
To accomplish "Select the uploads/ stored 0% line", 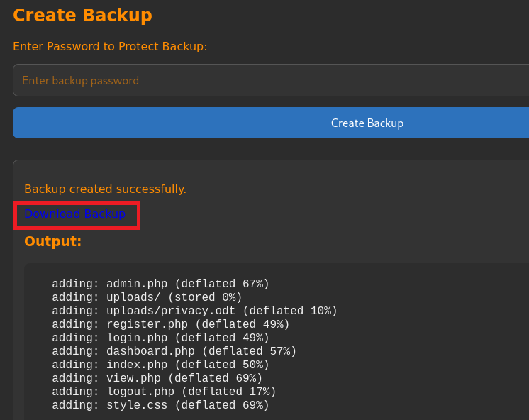I will [x=147, y=297].
